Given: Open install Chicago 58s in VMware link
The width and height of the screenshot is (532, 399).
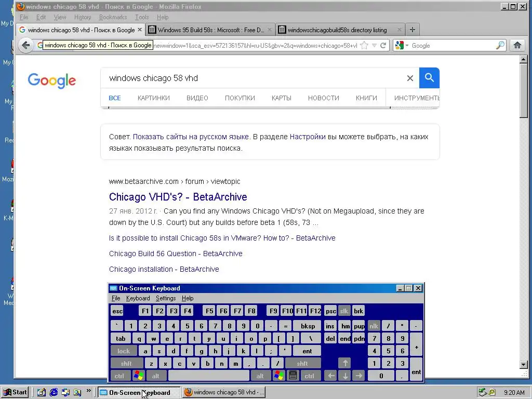Looking at the screenshot, I should point(222,238).
